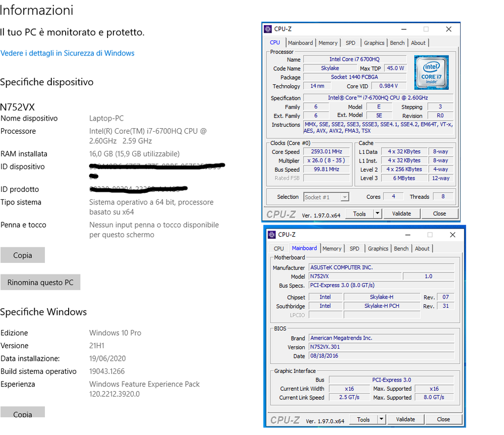Open Bench tab in bottom CPU-Z window
The image size is (504, 435).
coord(401,248)
